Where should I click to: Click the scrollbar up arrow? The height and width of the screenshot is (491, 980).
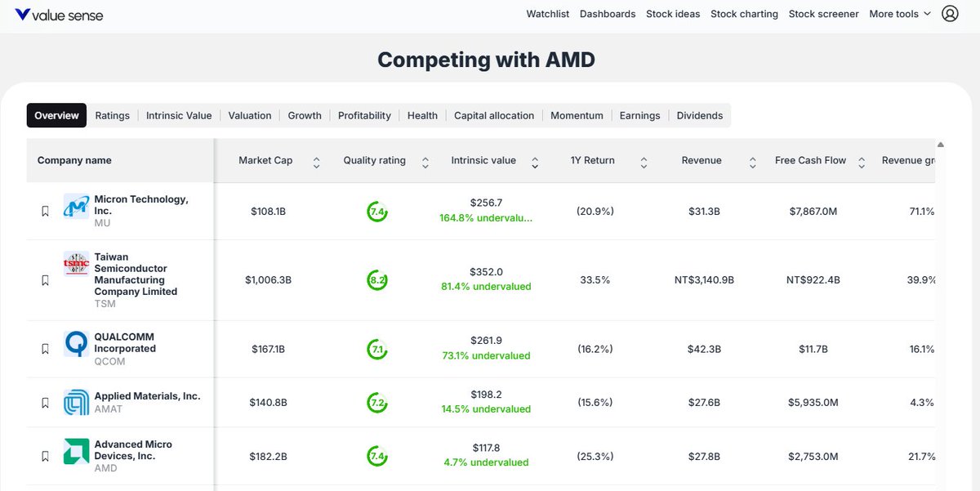tap(941, 145)
